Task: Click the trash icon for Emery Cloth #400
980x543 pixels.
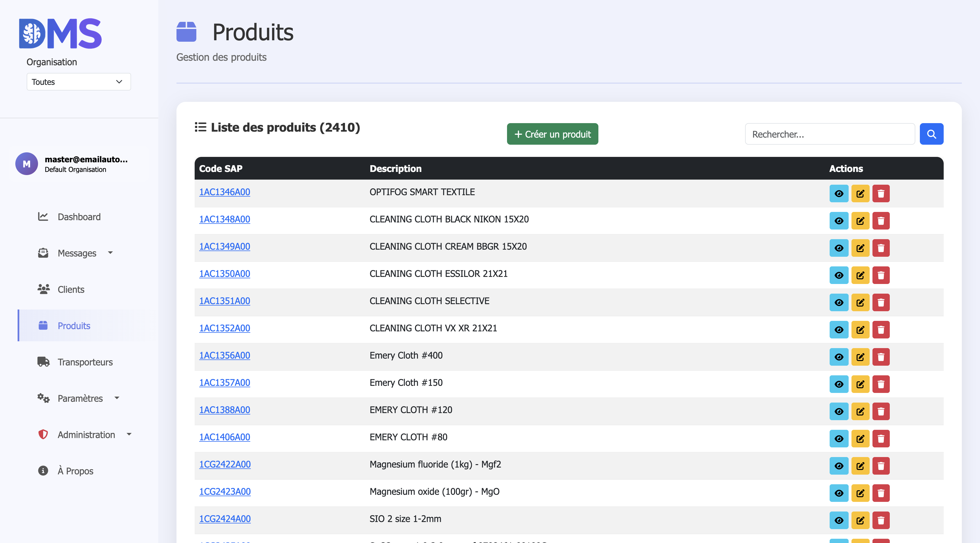Action: pyautogui.click(x=880, y=357)
